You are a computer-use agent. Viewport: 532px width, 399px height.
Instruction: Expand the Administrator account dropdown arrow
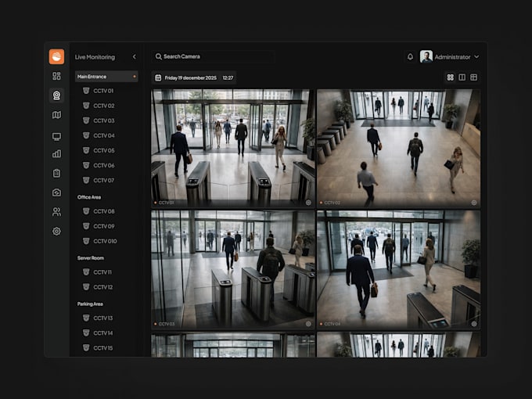coord(476,56)
